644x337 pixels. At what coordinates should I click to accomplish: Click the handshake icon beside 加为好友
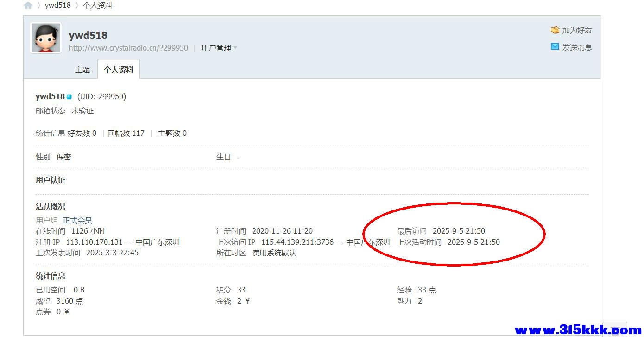pos(555,30)
